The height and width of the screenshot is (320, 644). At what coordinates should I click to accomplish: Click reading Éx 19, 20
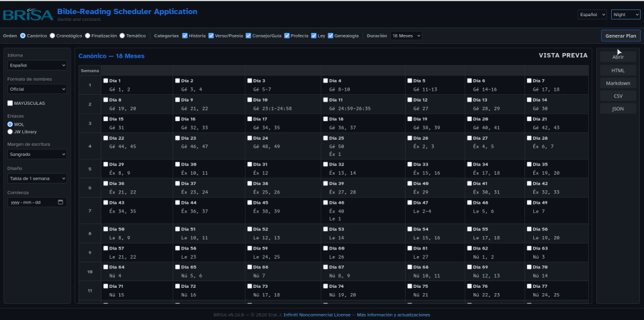(546, 173)
